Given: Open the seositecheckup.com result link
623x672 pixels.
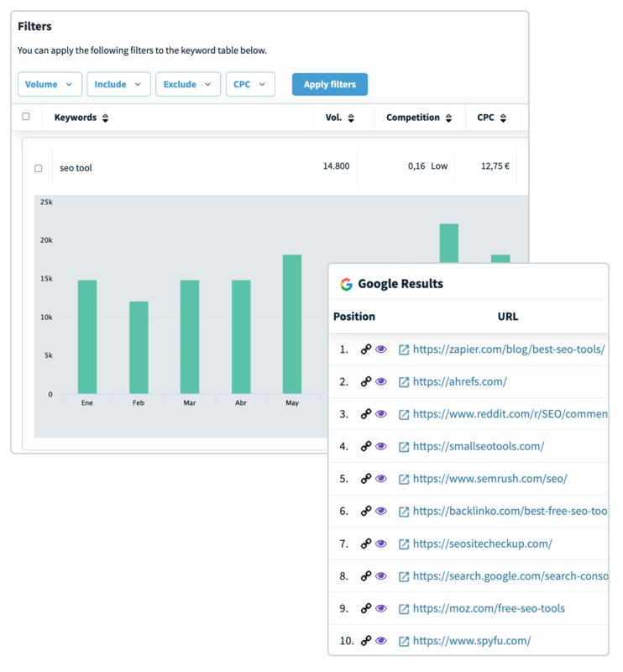Looking at the screenshot, I should (483, 543).
